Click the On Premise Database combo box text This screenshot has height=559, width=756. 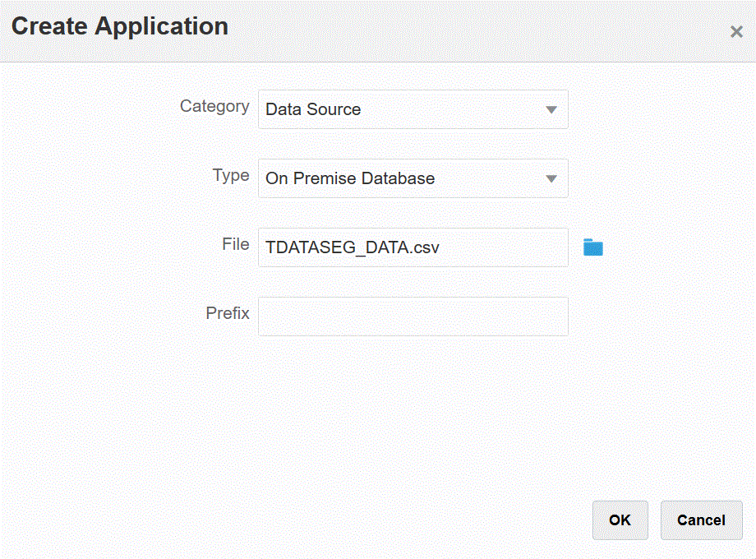click(350, 178)
